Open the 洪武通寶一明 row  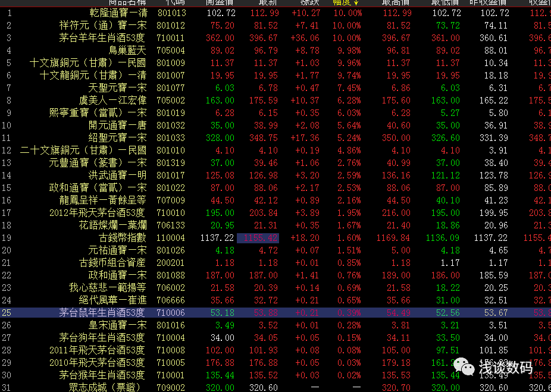pos(118,175)
